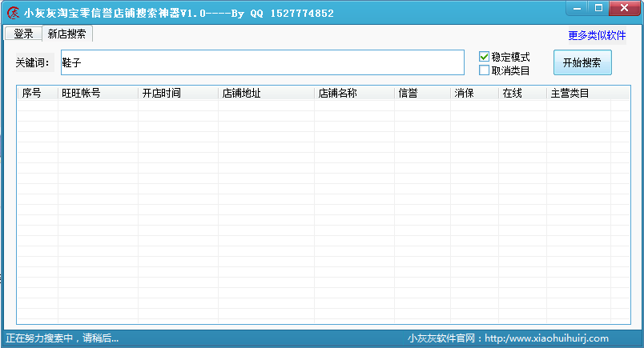Click the red app logo icon in title bar
Screen dimensions: 644x348
tap(13, 13)
